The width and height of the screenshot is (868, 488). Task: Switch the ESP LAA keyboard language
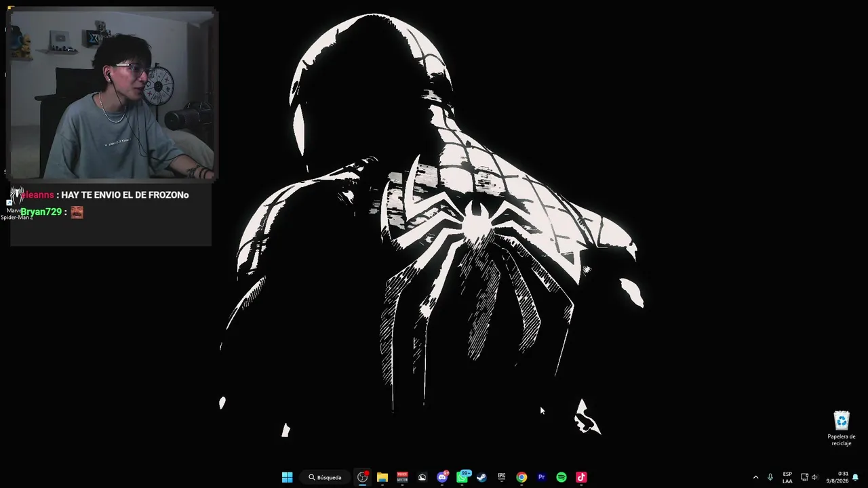click(787, 477)
